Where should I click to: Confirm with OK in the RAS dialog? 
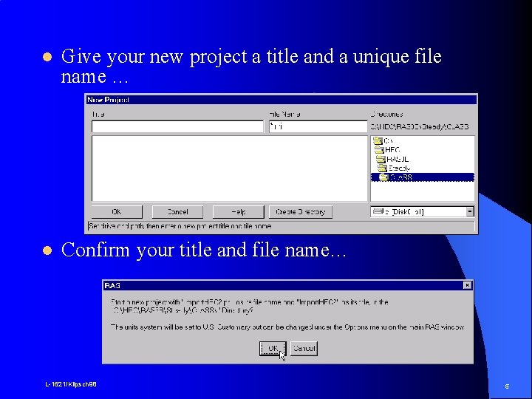click(273, 349)
